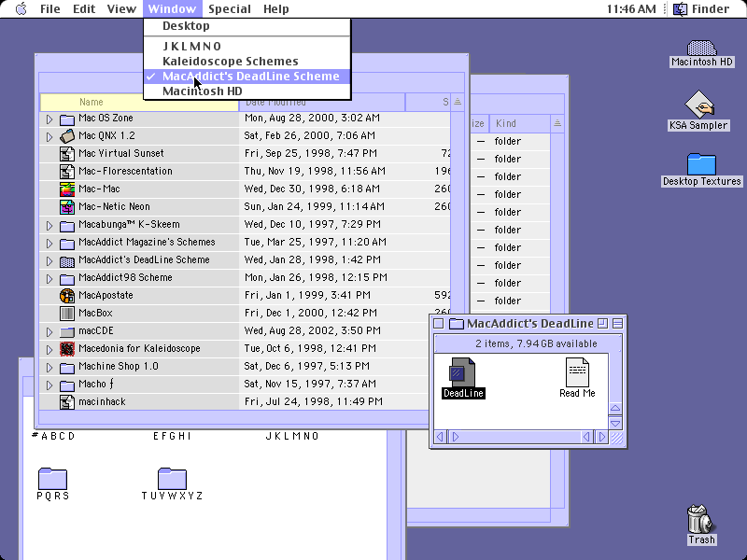
Task: Select the P Q R S folder icon
Action: click(x=52, y=479)
